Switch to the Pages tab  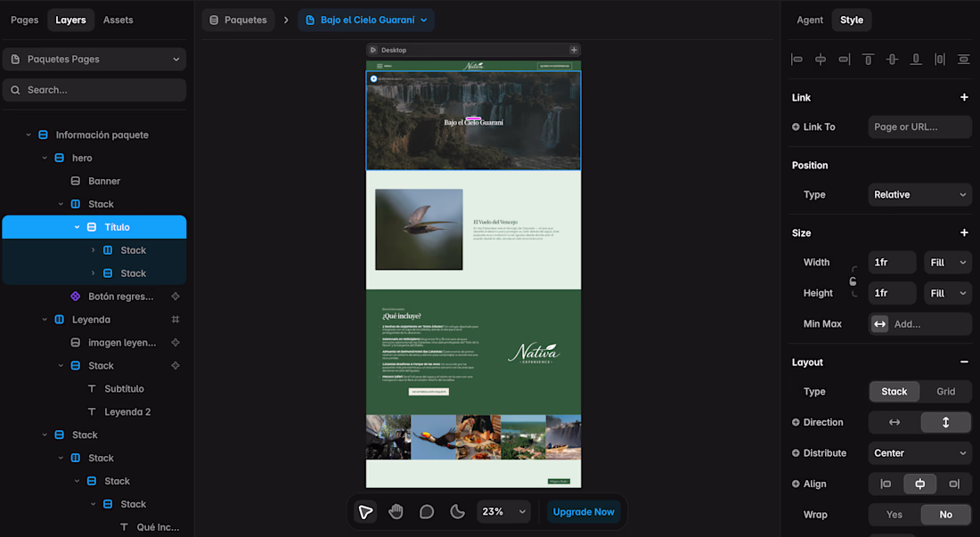24,20
